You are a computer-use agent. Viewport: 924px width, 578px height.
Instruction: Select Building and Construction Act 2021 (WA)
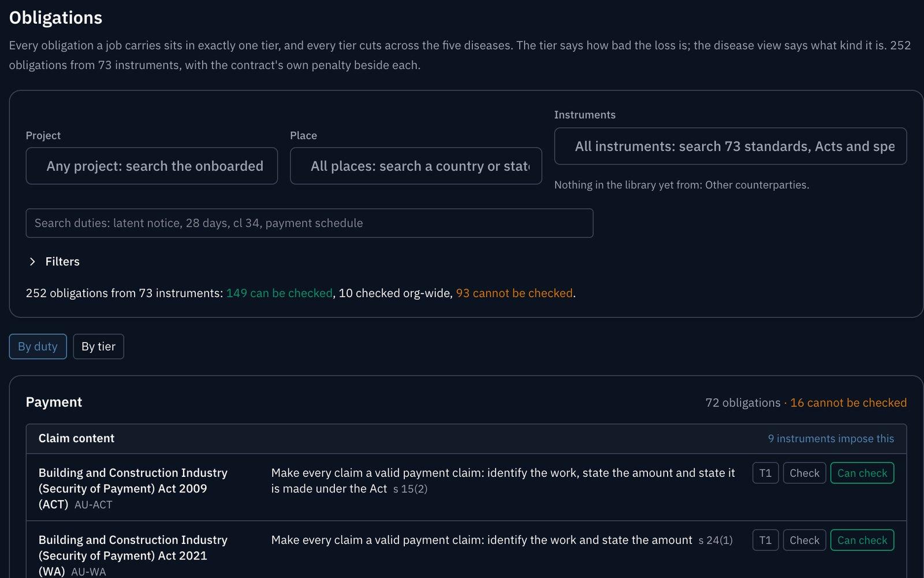[x=133, y=555]
